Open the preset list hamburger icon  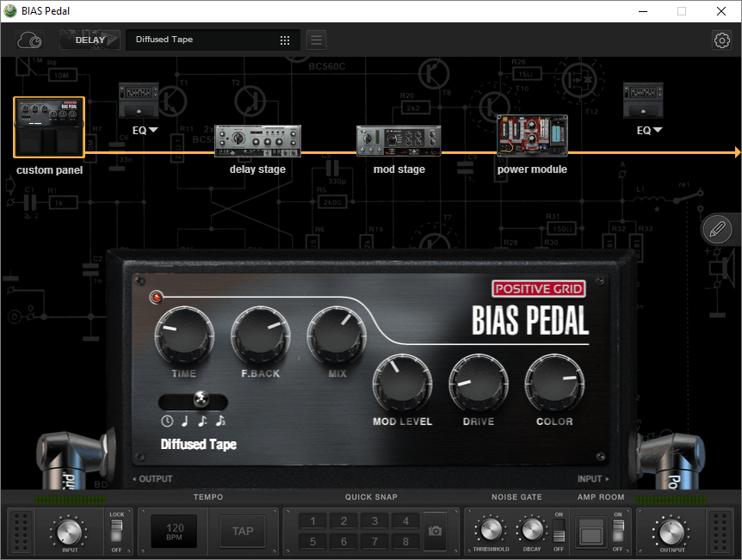(316, 40)
